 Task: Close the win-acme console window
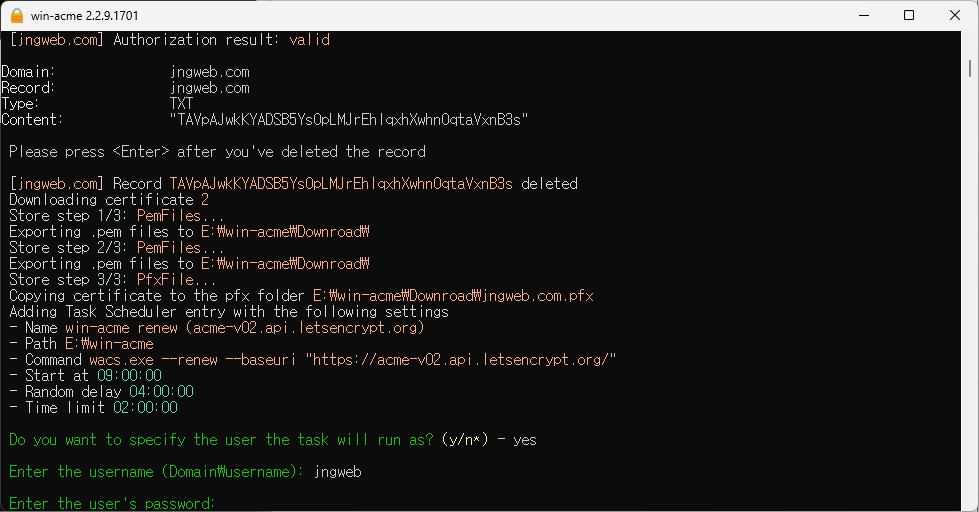pyautogui.click(x=955, y=15)
